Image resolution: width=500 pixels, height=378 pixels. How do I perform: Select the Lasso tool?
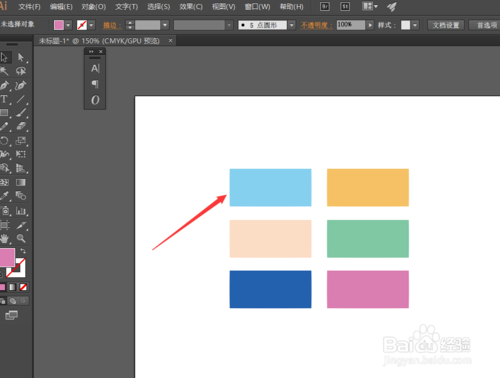[21, 71]
